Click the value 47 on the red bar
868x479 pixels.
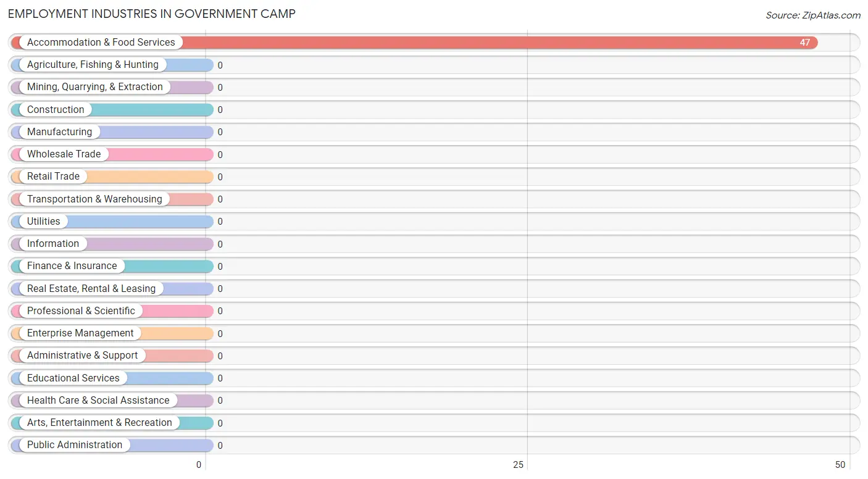tap(805, 43)
